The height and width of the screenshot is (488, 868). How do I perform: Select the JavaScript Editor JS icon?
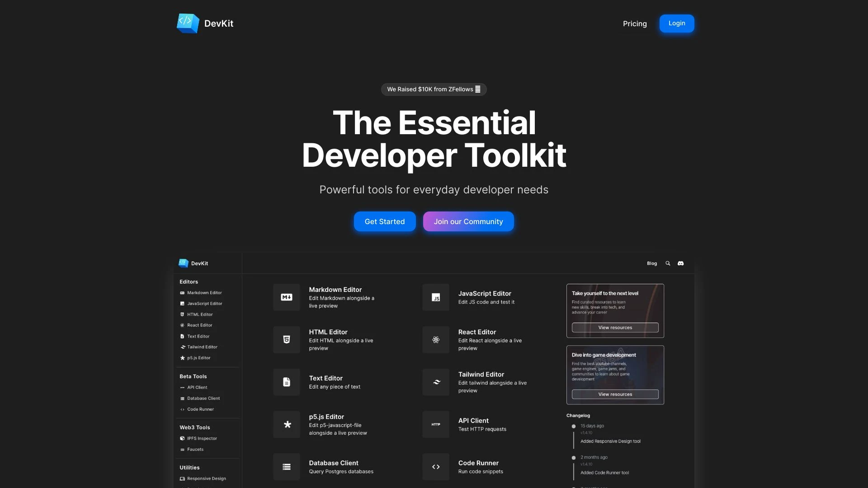(435, 297)
